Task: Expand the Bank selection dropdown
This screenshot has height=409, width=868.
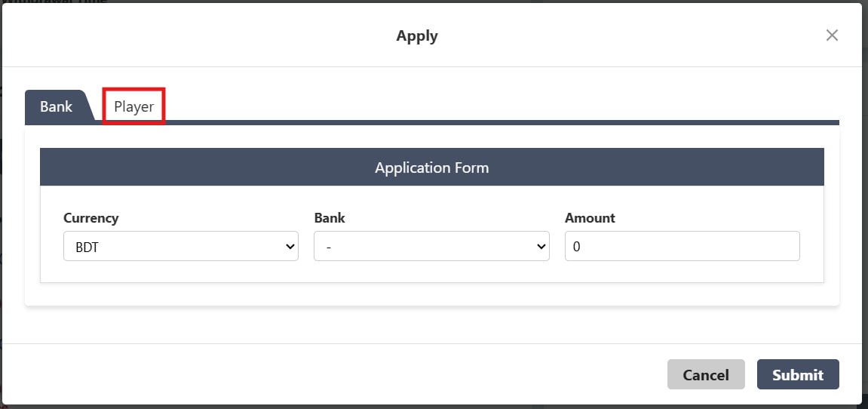Action: (431, 246)
